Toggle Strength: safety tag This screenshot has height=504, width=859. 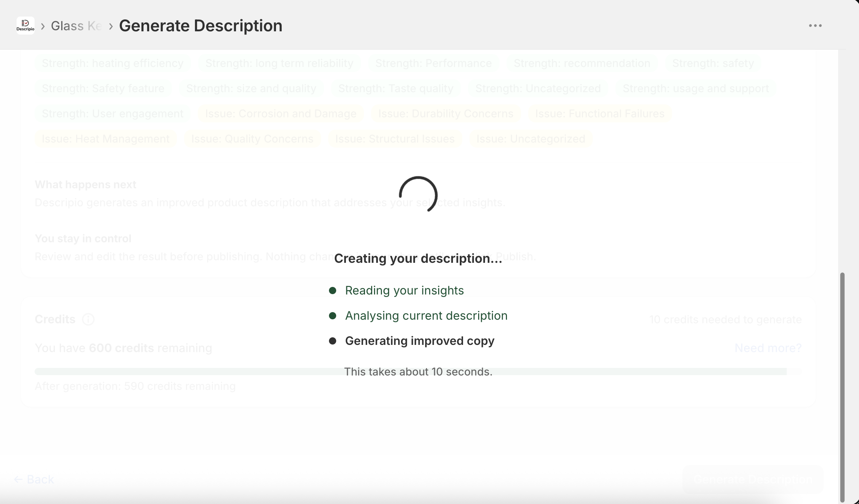click(x=713, y=63)
